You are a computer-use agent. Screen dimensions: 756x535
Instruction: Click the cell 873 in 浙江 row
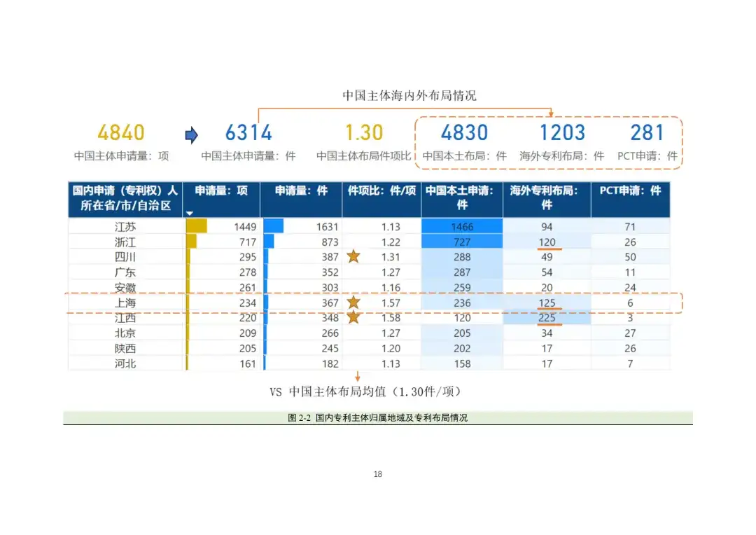point(330,242)
